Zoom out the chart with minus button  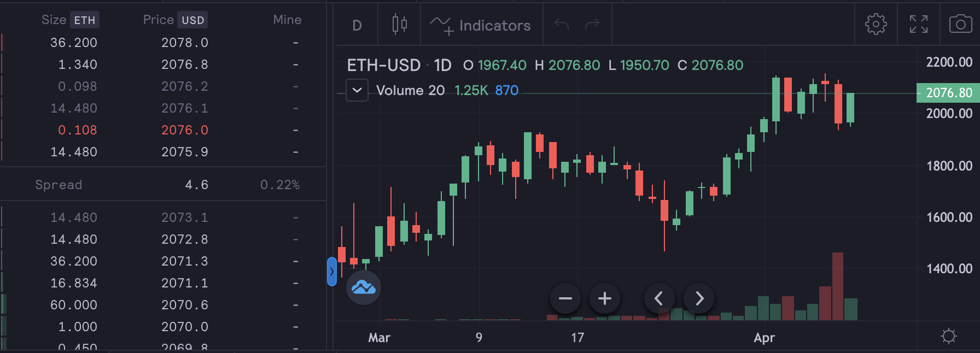pos(565,298)
